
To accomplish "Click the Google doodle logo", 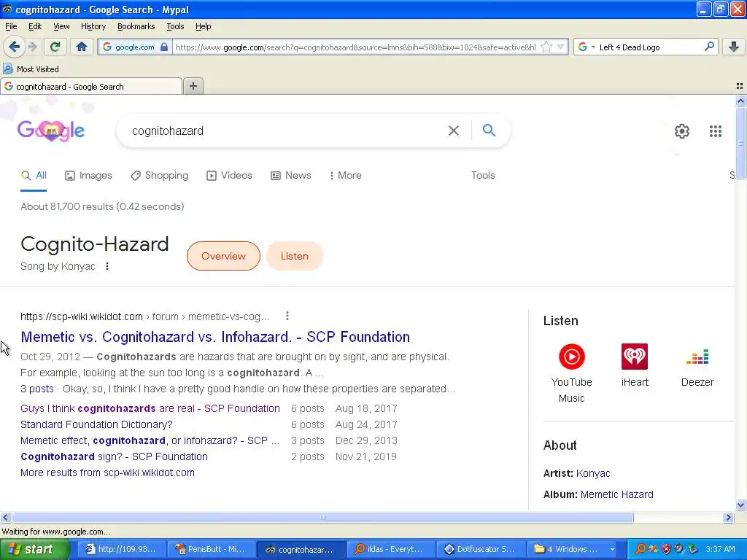I will click(51, 131).
